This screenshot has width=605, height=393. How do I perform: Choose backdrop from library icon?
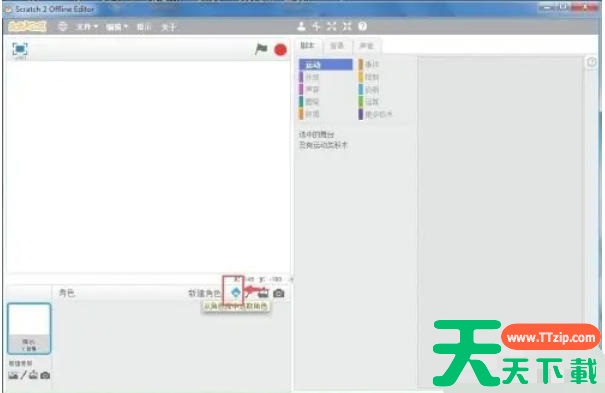click(x=13, y=375)
